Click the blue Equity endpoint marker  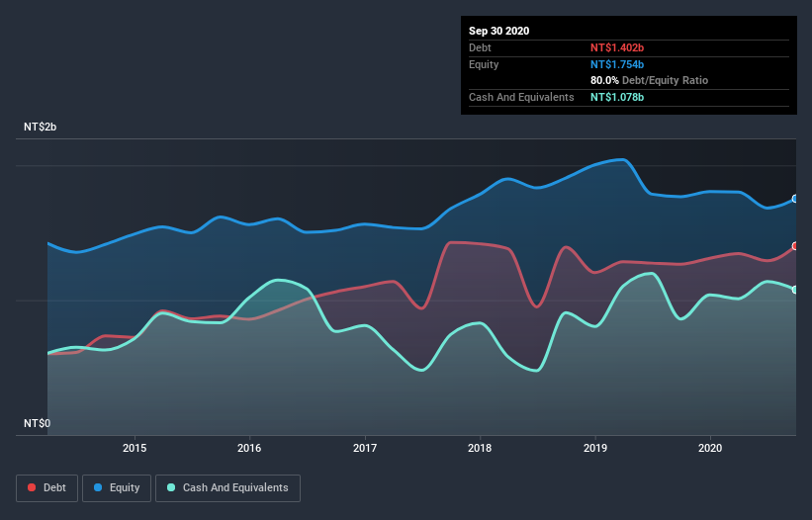click(x=795, y=199)
